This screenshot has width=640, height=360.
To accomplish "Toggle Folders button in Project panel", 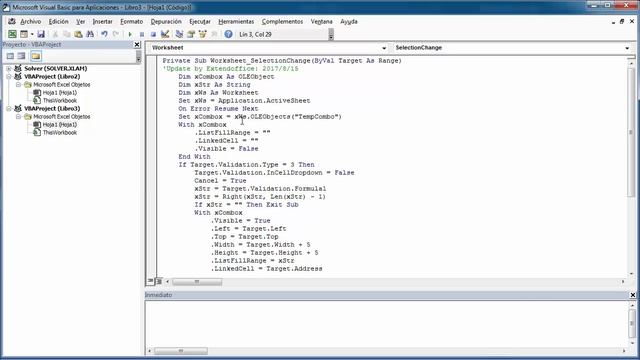I will click(x=36, y=56).
